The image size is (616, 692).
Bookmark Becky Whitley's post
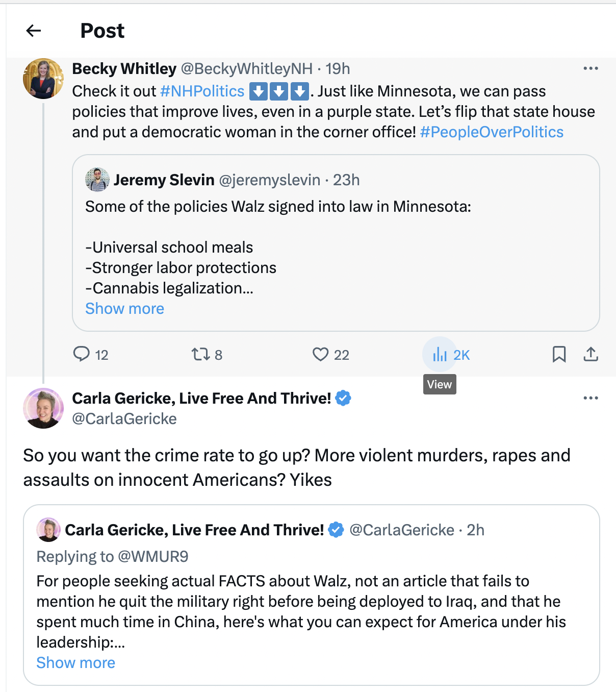coord(559,354)
